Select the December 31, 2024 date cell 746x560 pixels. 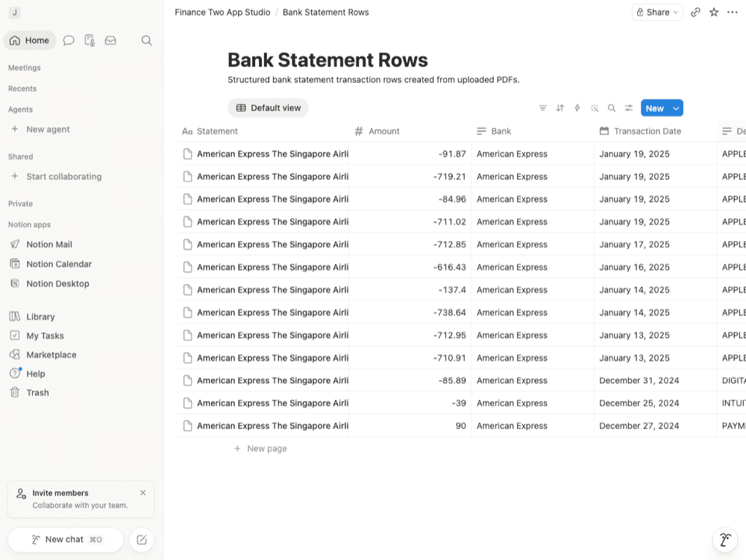click(655, 380)
